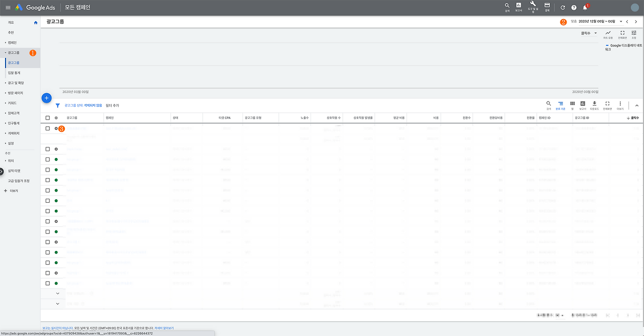644x336 pixels.
Task: Expand the second summary row chevron
Action: pos(57,304)
